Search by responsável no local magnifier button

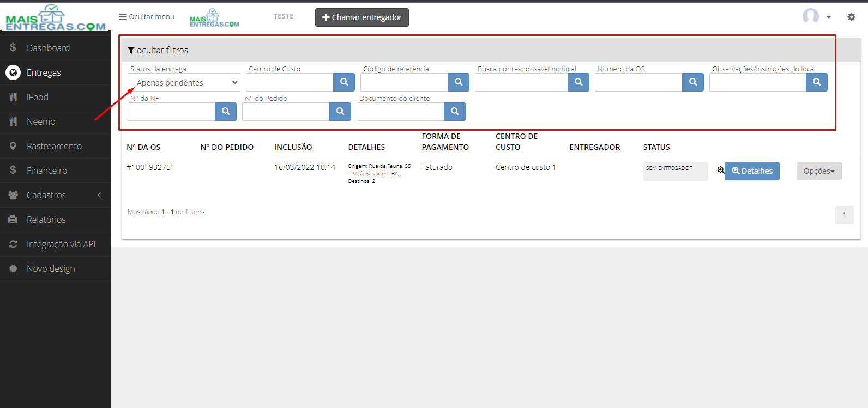pyautogui.click(x=578, y=82)
